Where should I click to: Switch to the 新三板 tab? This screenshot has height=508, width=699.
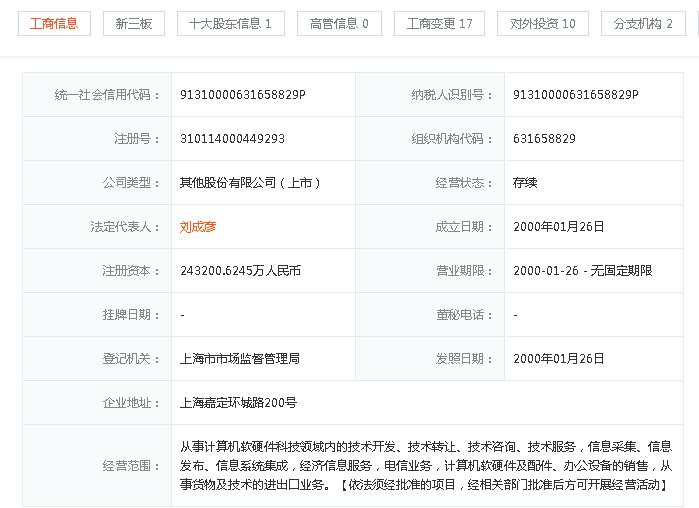pyautogui.click(x=134, y=24)
